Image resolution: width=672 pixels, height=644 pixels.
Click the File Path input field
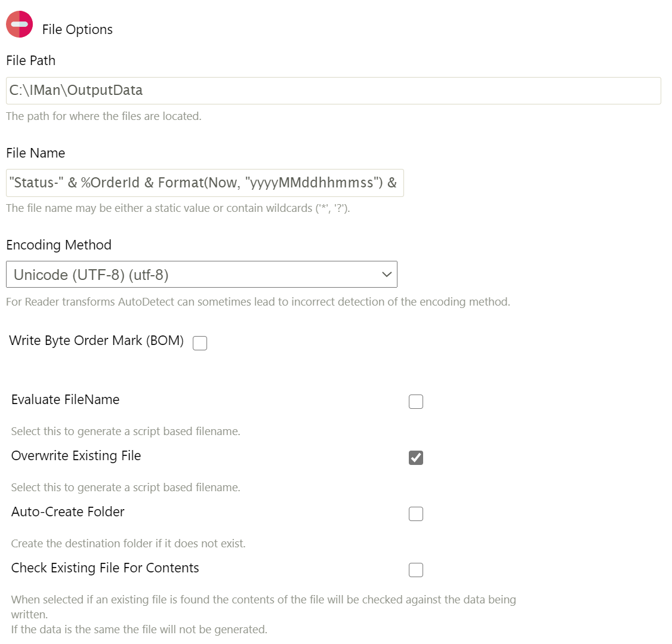[333, 91]
